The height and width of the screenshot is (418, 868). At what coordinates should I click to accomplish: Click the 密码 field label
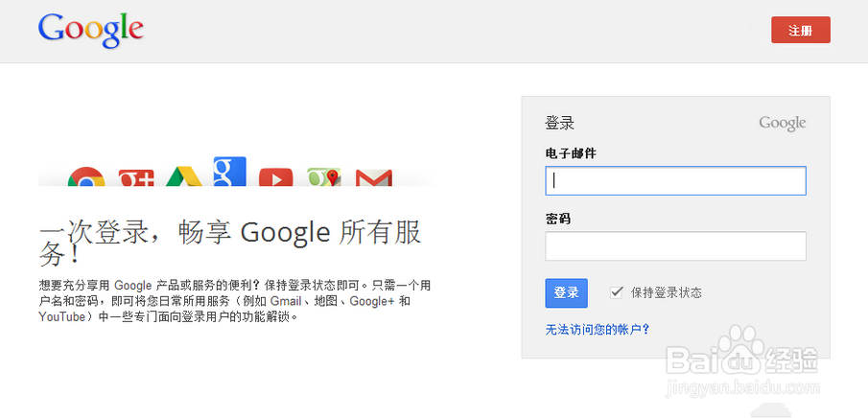[558, 219]
